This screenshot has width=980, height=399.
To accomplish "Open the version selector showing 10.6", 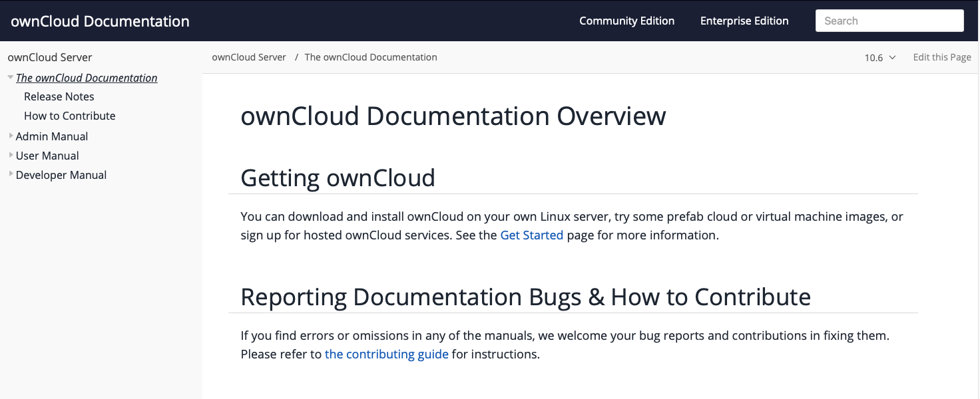I will click(879, 57).
